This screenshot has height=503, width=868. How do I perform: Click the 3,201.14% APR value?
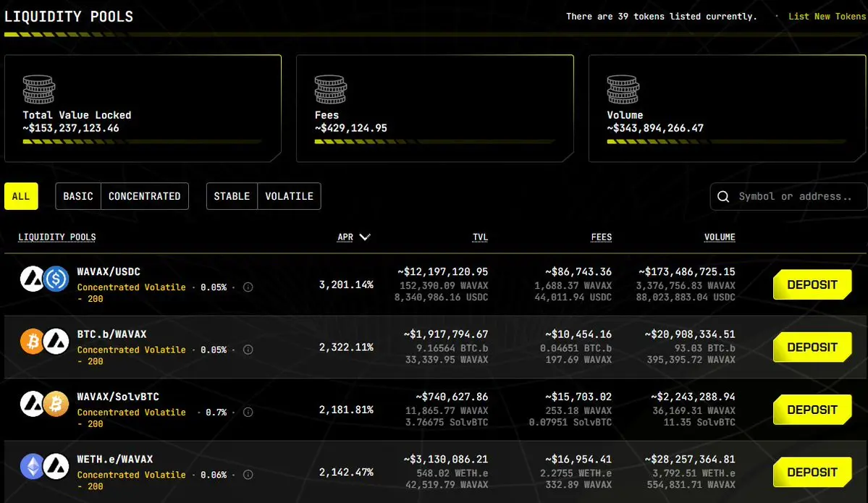[346, 284]
